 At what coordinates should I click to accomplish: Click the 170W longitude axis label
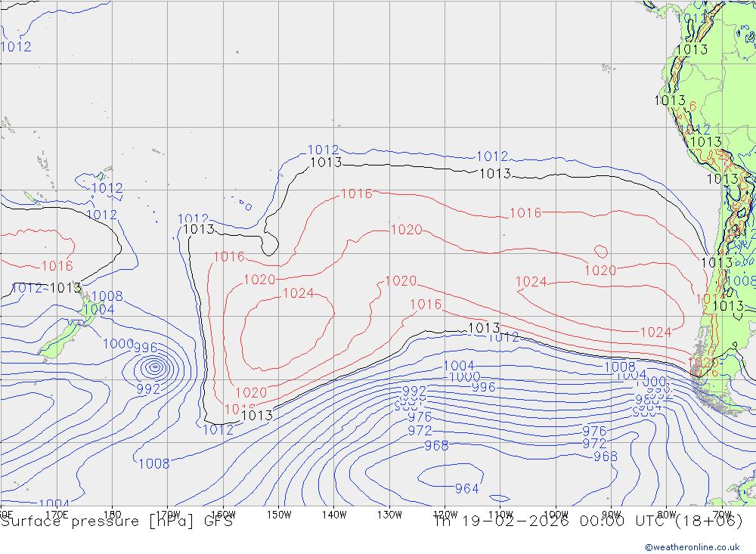pos(168,515)
